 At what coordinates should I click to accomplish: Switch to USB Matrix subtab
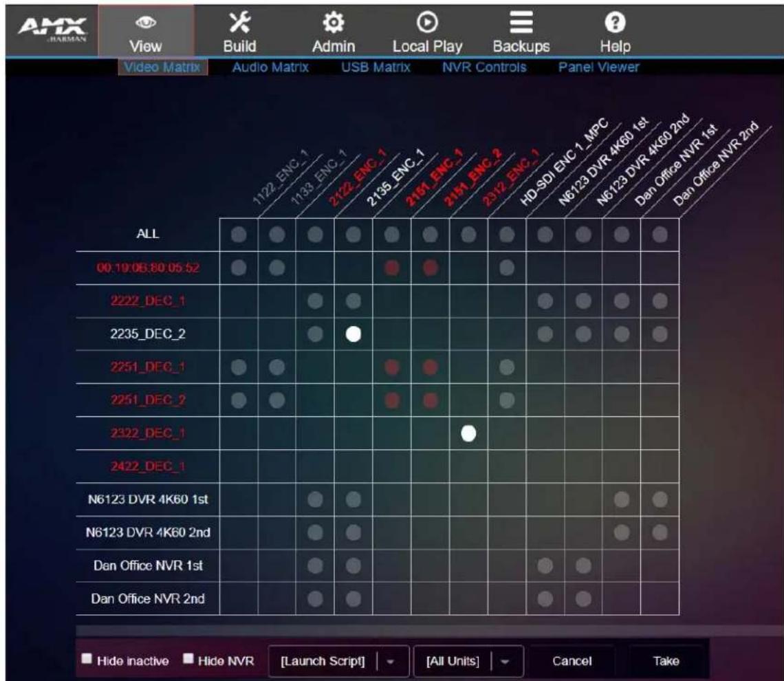click(x=375, y=67)
